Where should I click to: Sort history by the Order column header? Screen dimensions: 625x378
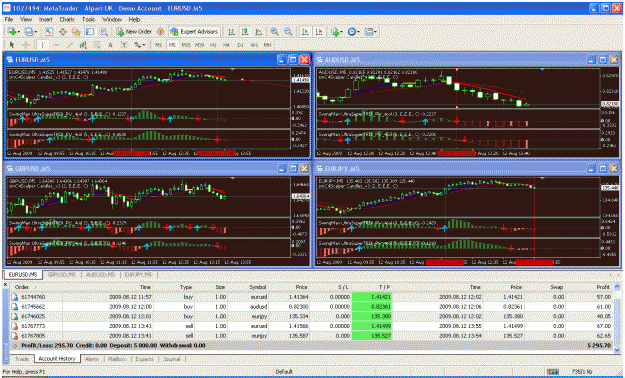point(22,287)
